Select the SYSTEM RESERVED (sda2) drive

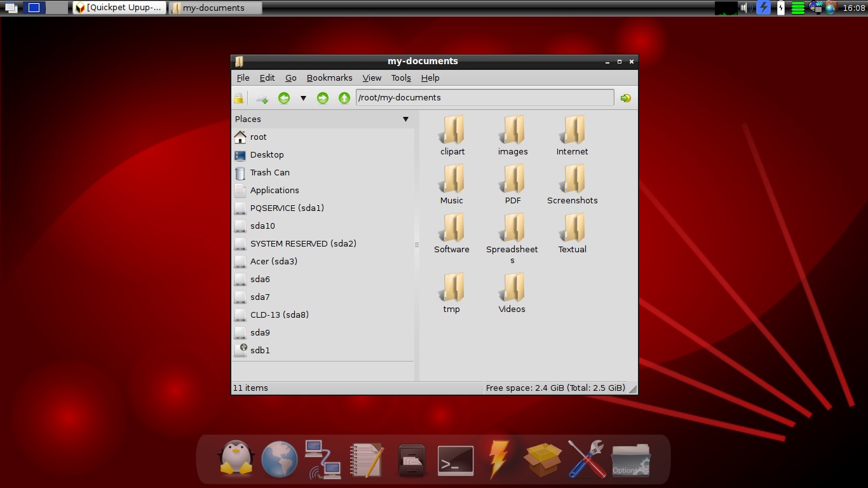click(x=323, y=243)
